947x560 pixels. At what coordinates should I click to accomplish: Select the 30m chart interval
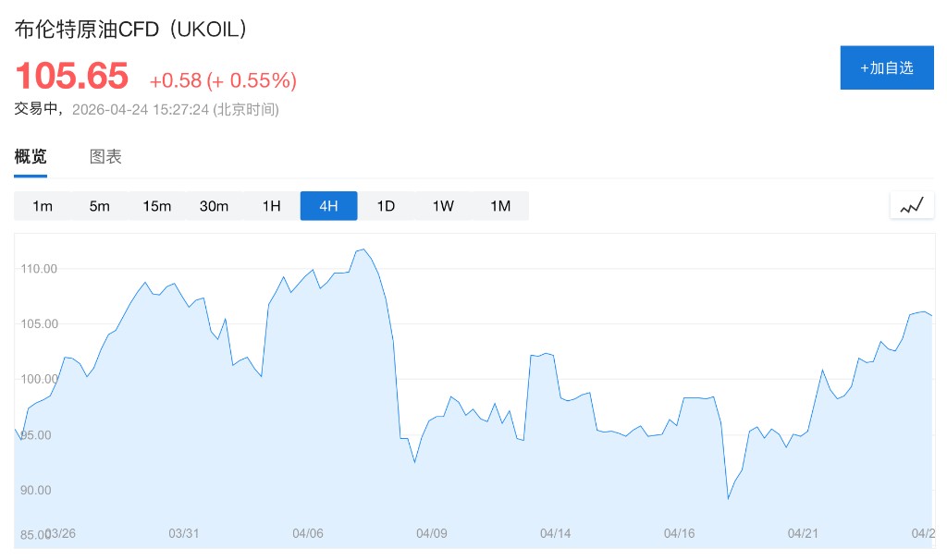tap(215, 206)
